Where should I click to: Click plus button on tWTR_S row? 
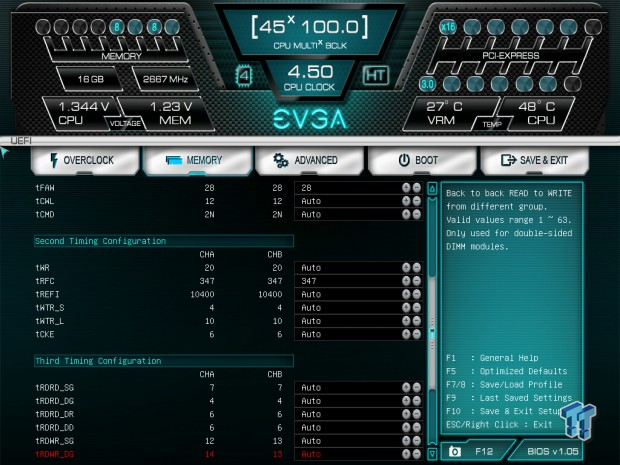click(x=406, y=308)
